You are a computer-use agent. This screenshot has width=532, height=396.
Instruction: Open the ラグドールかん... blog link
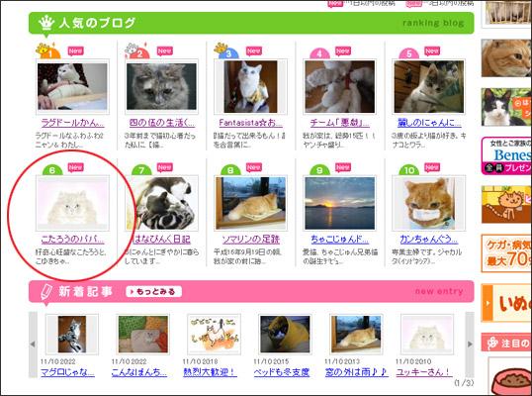coord(72,123)
